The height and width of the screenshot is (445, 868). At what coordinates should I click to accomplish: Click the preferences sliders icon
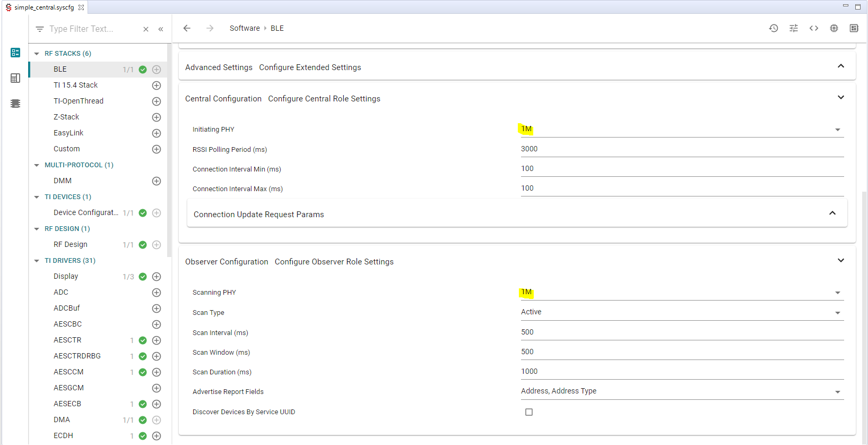[x=794, y=28]
